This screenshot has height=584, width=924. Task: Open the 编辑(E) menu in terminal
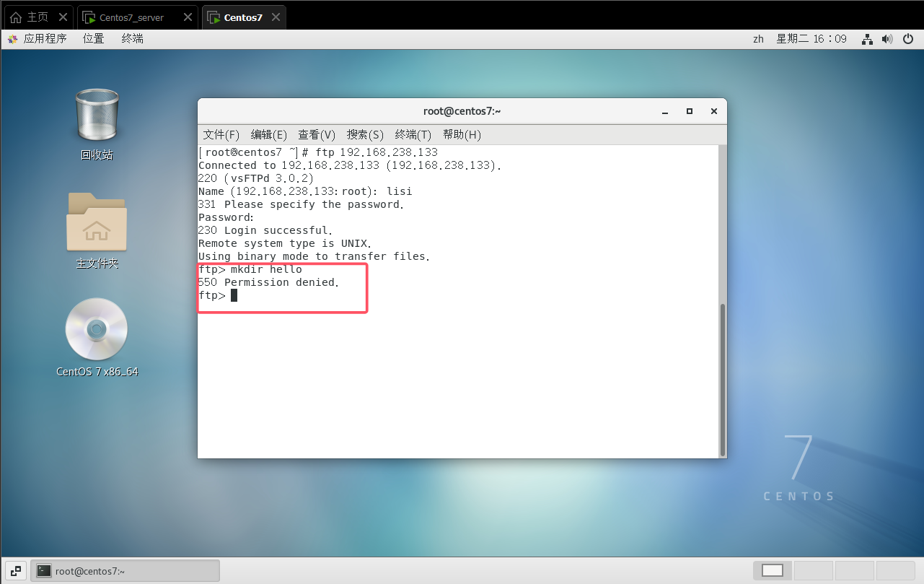click(x=268, y=135)
